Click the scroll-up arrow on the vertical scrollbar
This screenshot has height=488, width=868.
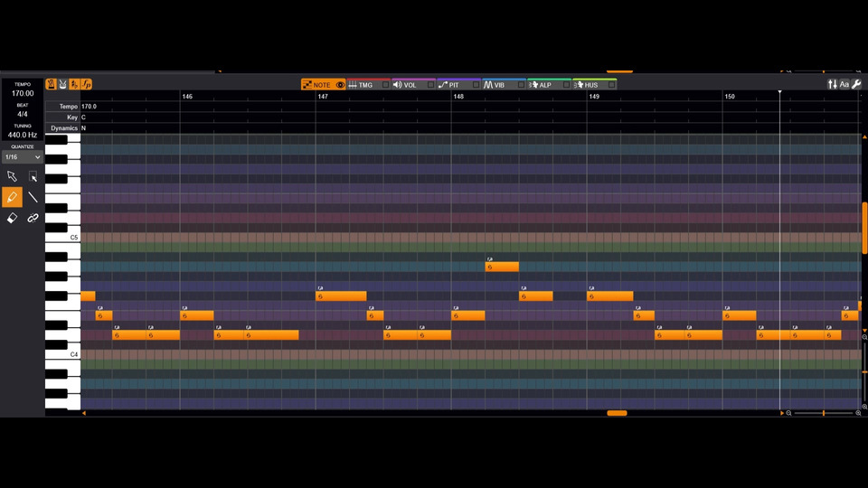pyautogui.click(x=864, y=136)
